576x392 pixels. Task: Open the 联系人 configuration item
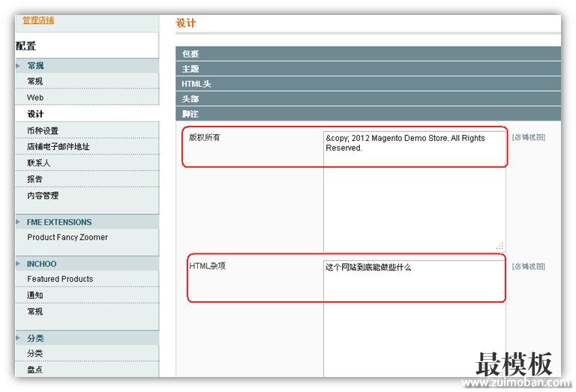[x=39, y=163]
